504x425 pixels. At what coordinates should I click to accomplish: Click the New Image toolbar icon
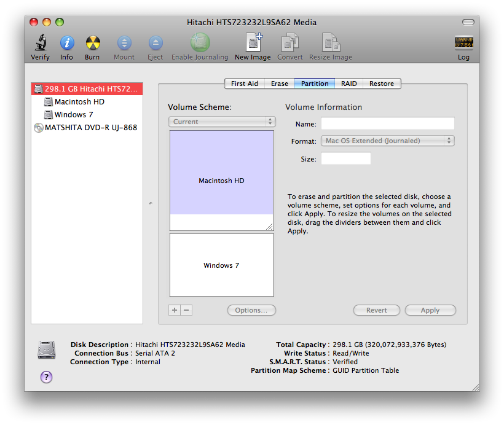254,42
